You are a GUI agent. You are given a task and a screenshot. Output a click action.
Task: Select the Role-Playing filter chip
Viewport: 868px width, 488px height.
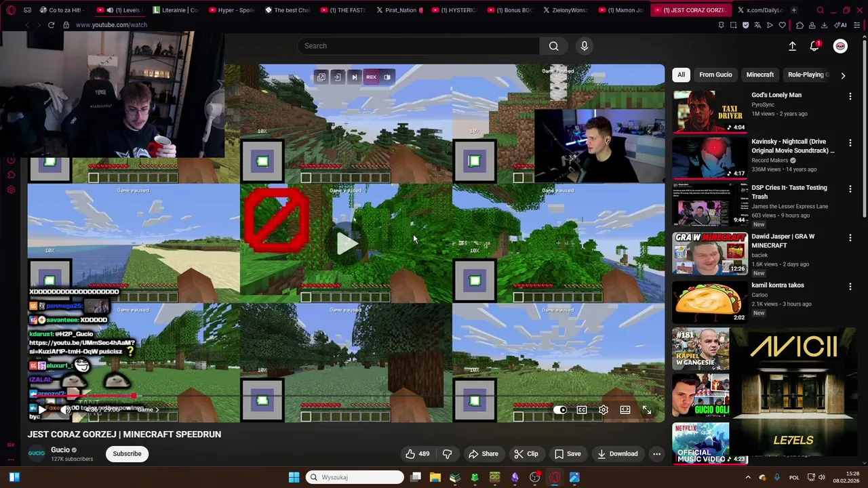coord(807,75)
